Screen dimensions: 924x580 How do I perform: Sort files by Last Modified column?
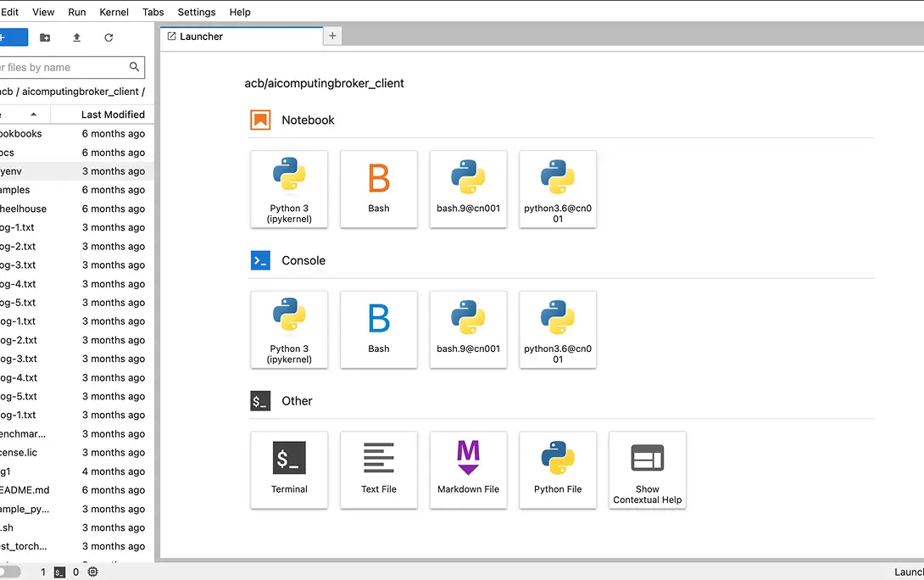112,114
